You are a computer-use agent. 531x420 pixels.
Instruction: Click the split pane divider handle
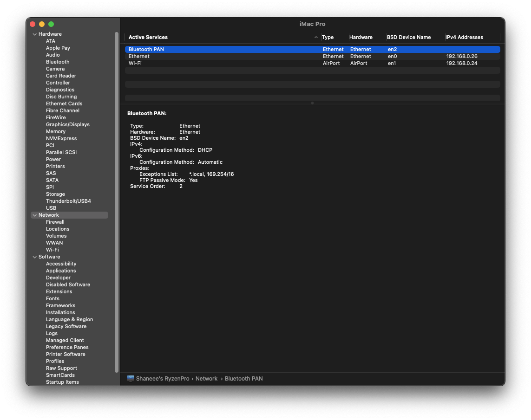click(312, 103)
